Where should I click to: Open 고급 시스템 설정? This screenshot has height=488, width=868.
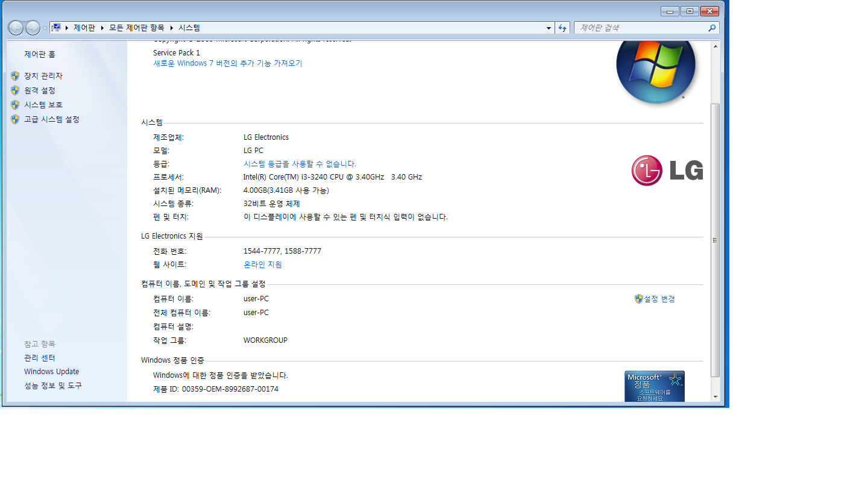52,119
